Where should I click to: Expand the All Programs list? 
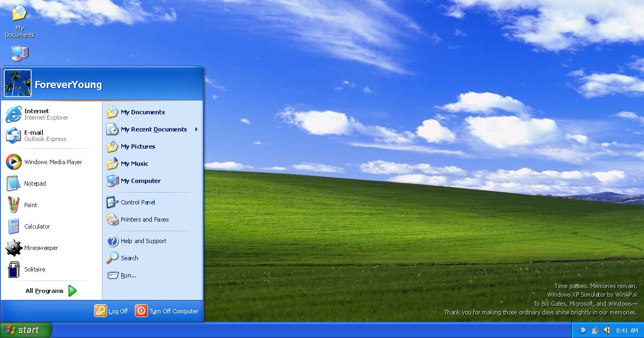[x=51, y=291]
